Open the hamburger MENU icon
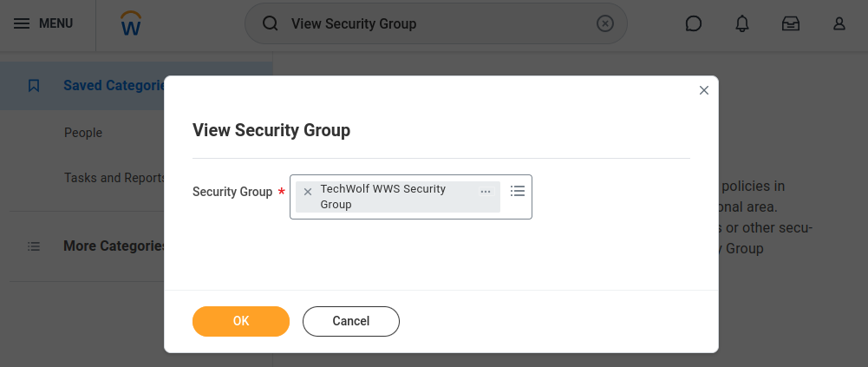Image resolution: width=868 pixels, height=367 pixels. click(22, 23)
